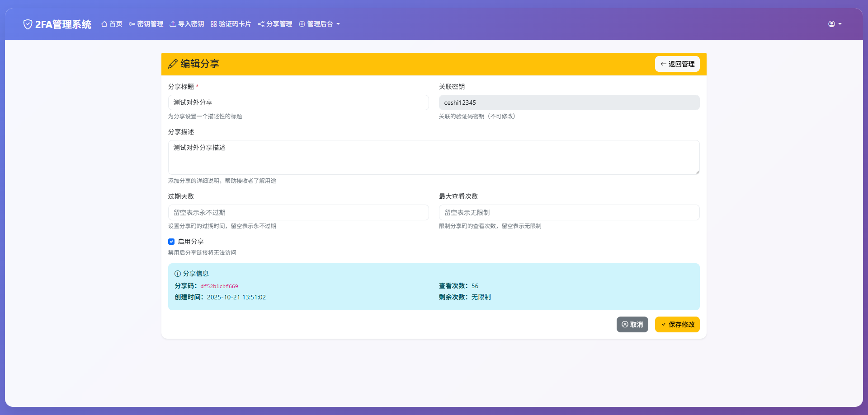Uncheck the 启用分享 checkbox
This screenshot has width=868, height=415.
point(171,241)
